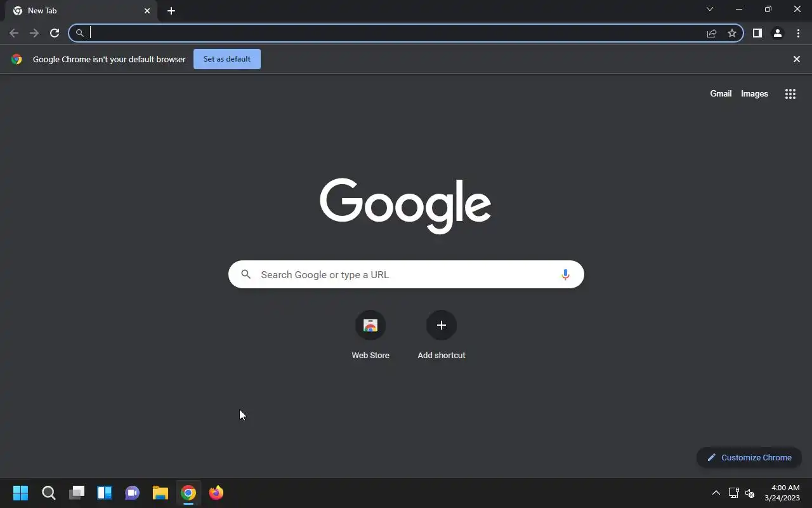
Task: Open the Gmail link
Action: pos(721,93)
